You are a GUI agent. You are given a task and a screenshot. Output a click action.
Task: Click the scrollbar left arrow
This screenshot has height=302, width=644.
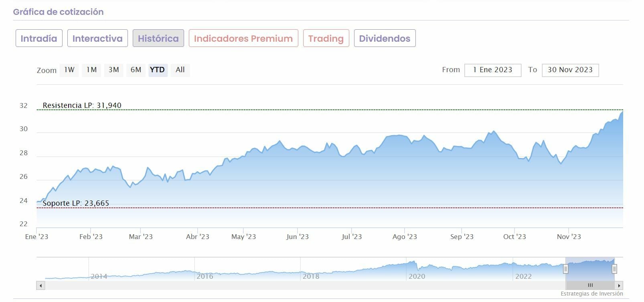tap(41, 286)
